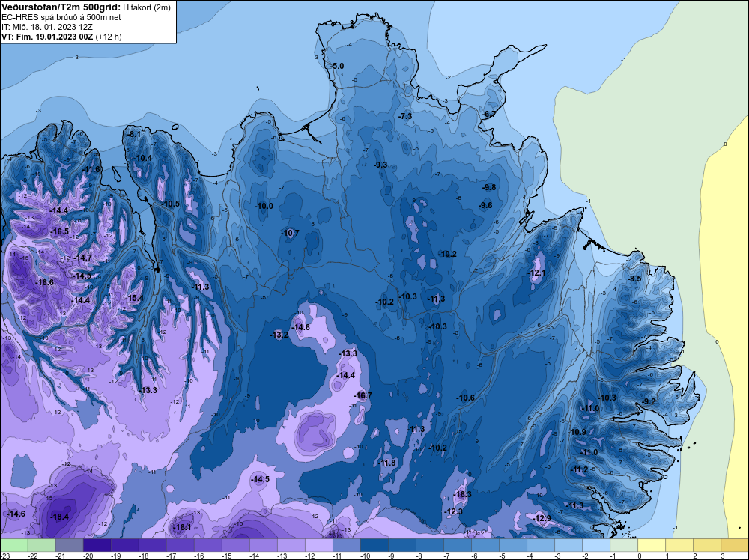
Task: Click the -10.4 temperature label
Action: click(x=143, y=158)
